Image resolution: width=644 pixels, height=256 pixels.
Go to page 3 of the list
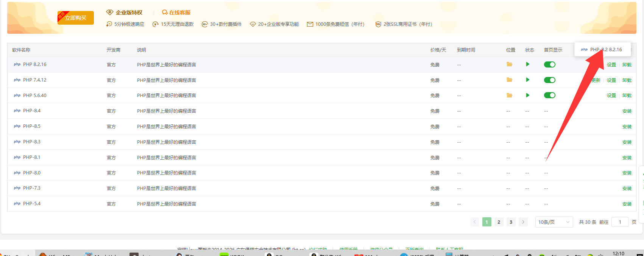[511, 222]
